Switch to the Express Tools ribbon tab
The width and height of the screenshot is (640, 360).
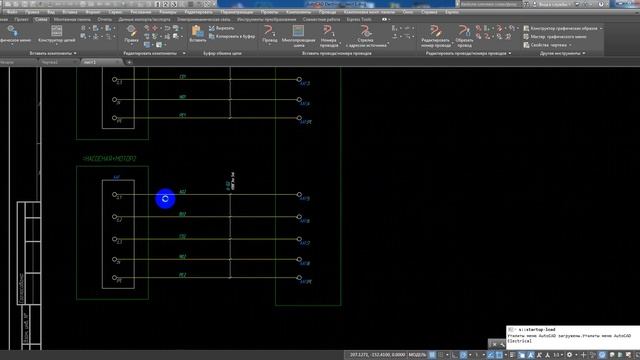[359, 19]
